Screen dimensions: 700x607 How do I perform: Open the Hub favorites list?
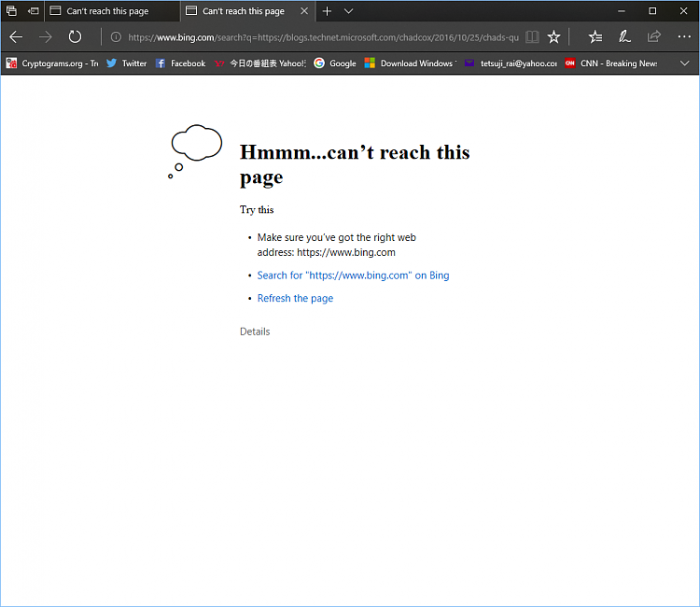click(x=595, y=37)
